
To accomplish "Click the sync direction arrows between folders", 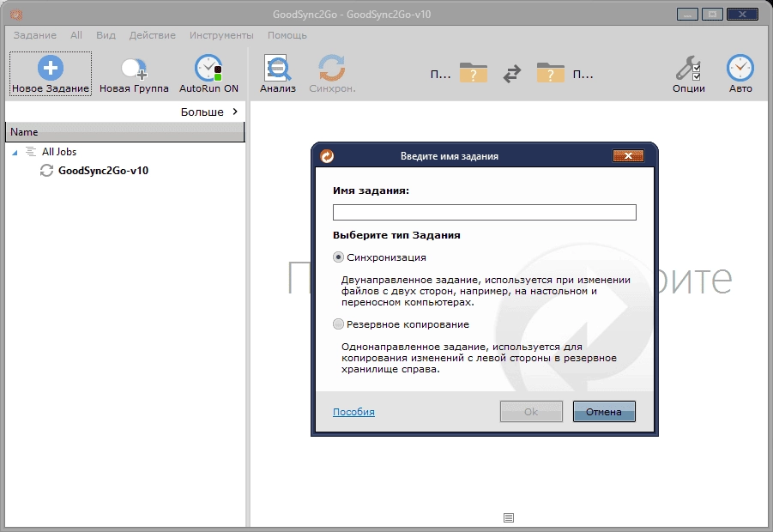I will click(512, 74).
